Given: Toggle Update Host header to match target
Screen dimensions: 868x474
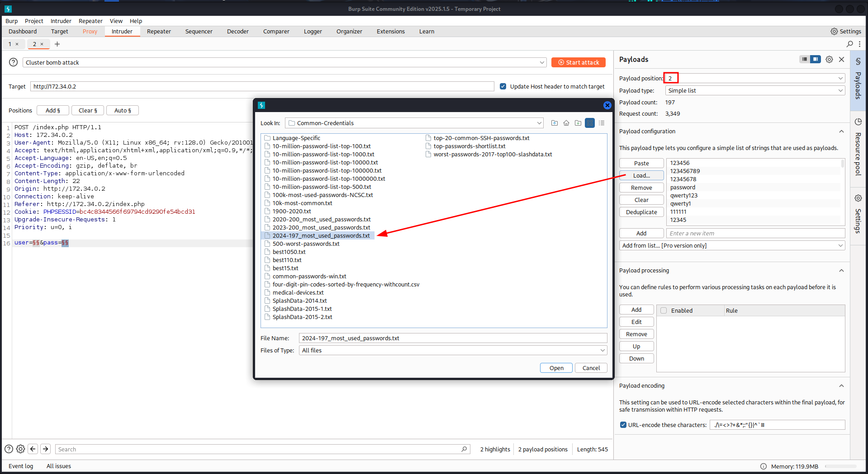Looking at the screenshot, I should tap(503, 86).
